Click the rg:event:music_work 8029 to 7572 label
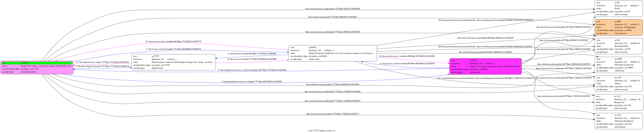This screenshot has height=133, width=644. [x=173, y=42]
